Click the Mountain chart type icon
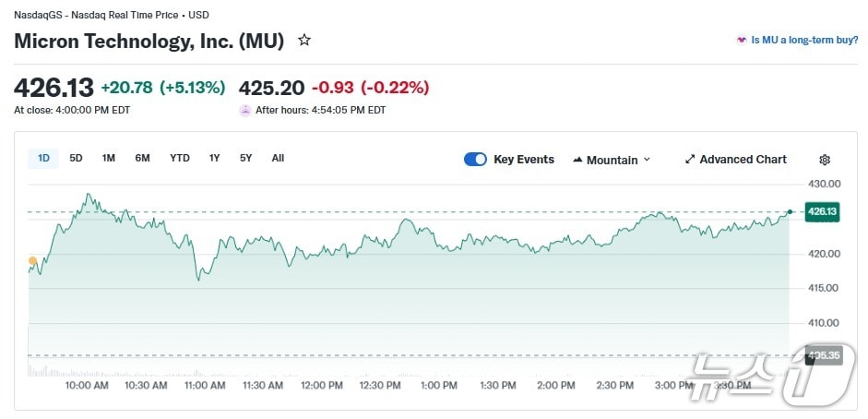The width and height of the screenshot is (868, 419). pyautogui.click(x=577, y=160)
